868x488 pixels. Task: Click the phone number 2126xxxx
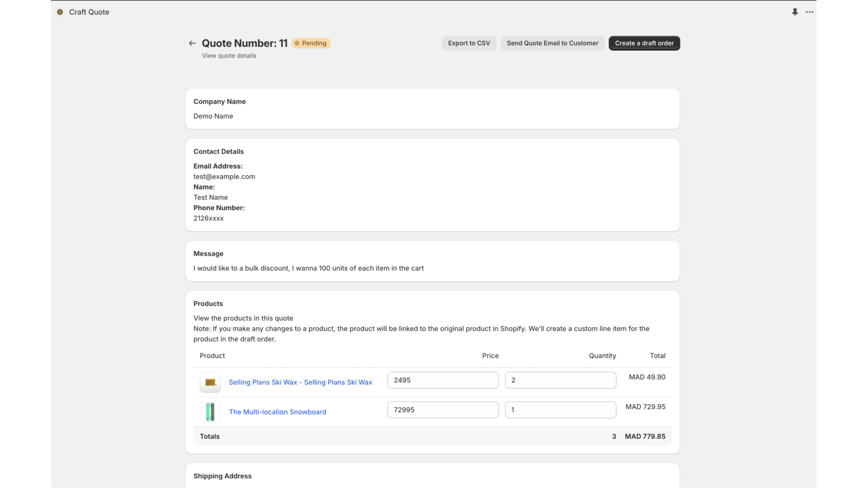coord(208,219)
